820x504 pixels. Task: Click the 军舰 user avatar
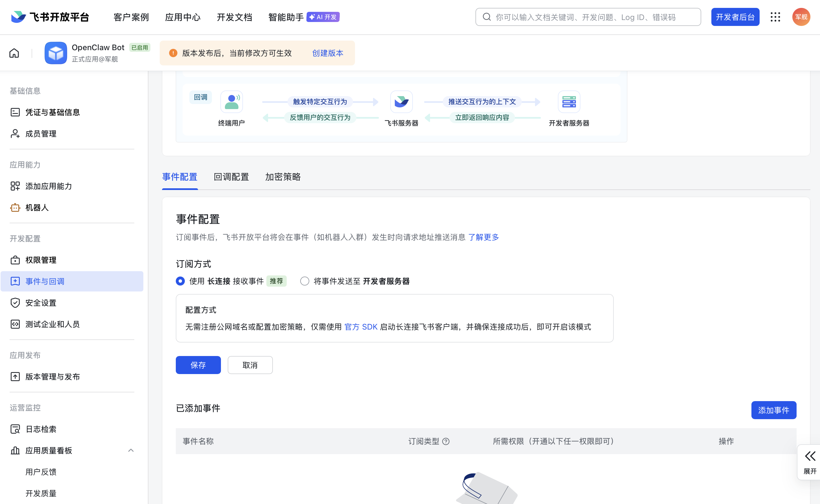pyautogui.click(x=801, y=17)
